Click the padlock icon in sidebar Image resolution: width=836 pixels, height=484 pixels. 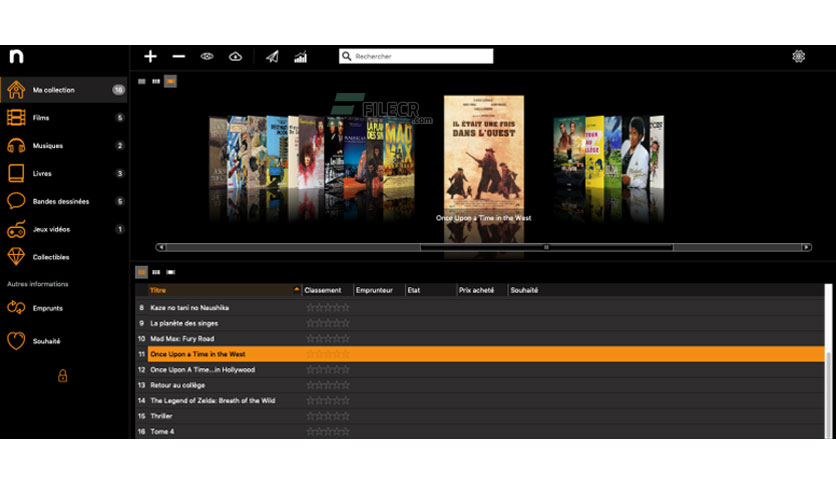pos(62,376)
